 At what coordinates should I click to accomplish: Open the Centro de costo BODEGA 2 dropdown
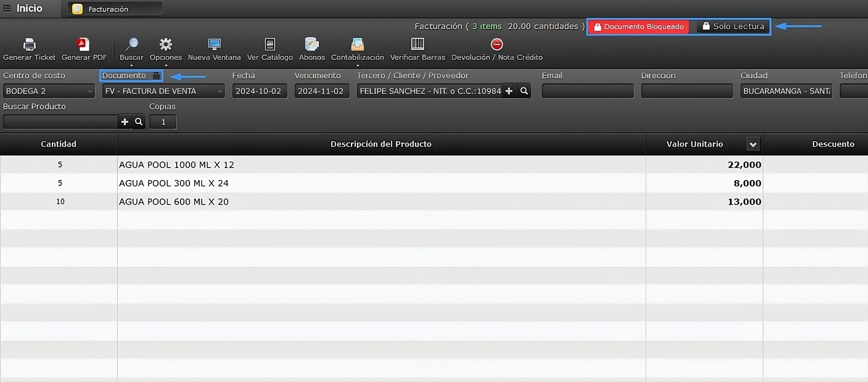[89, 91]
